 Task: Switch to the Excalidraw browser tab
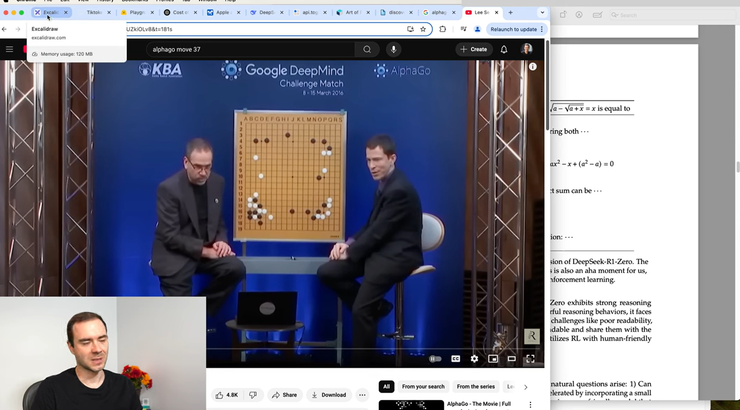pyautogui.click(x=51, y=13)
